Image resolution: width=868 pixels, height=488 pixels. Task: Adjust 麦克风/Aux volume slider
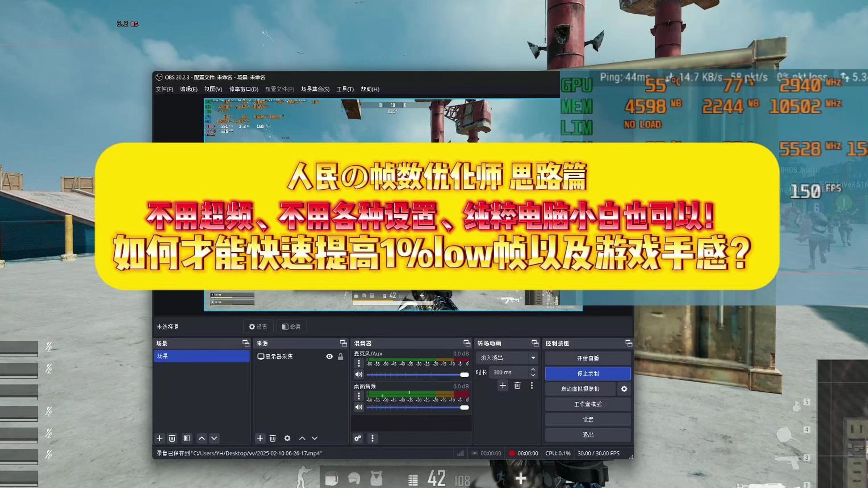coord(417,374)
